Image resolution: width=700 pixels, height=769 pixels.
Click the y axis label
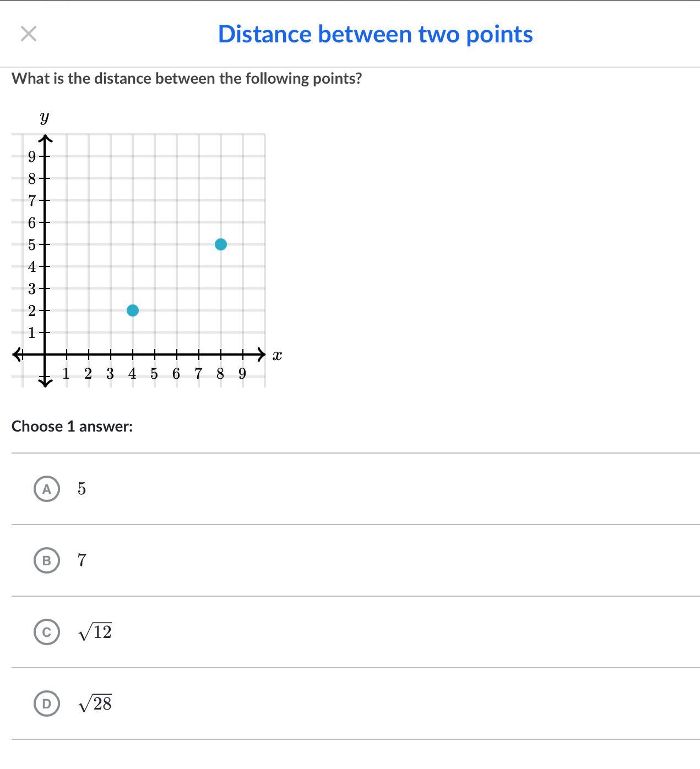click(45, 117)
